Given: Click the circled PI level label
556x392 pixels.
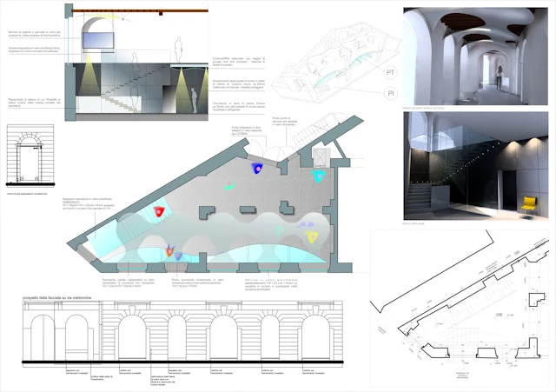Looking at the screenshot, I should click(x=390, y=93).
